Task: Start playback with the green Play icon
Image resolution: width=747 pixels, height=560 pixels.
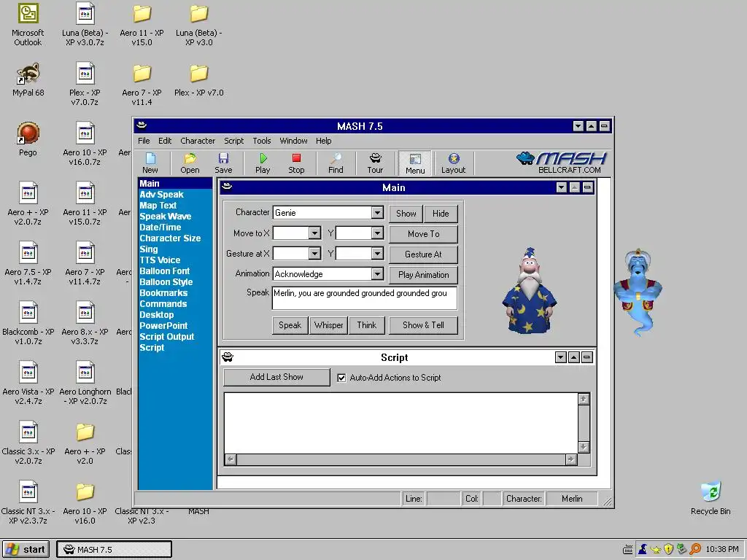Action: click(x=263, y=163)
